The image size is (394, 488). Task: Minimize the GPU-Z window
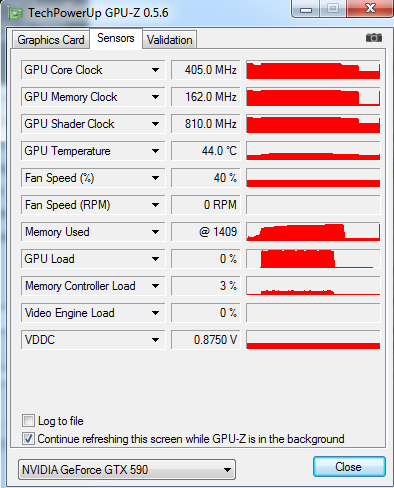coord(306,9)
